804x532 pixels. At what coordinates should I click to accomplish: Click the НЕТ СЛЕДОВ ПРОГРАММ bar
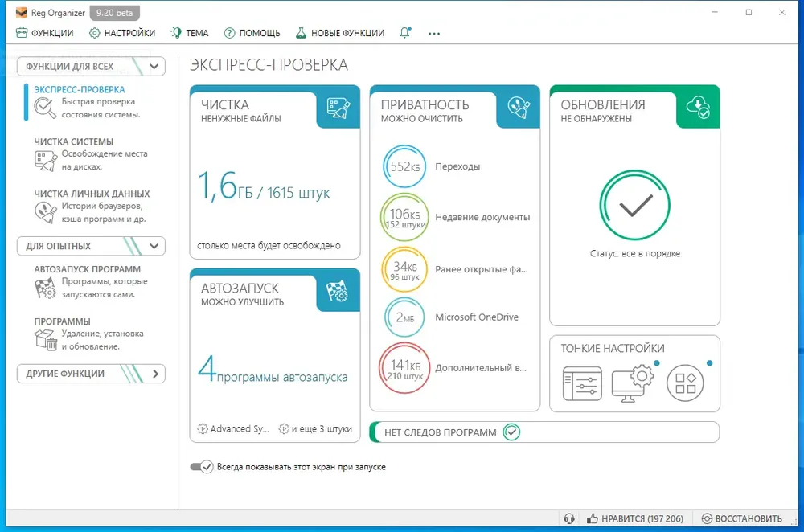(x=544, y=432)
